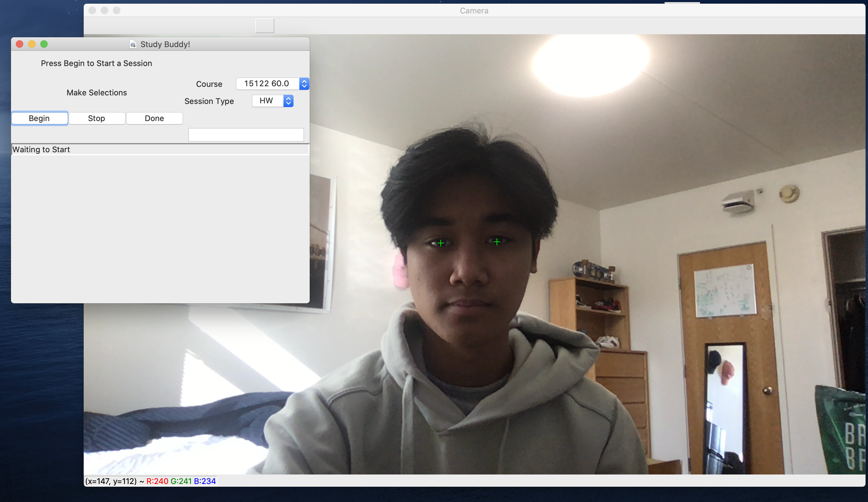Click the Camera window's gray close button

[x=92, y=11]
